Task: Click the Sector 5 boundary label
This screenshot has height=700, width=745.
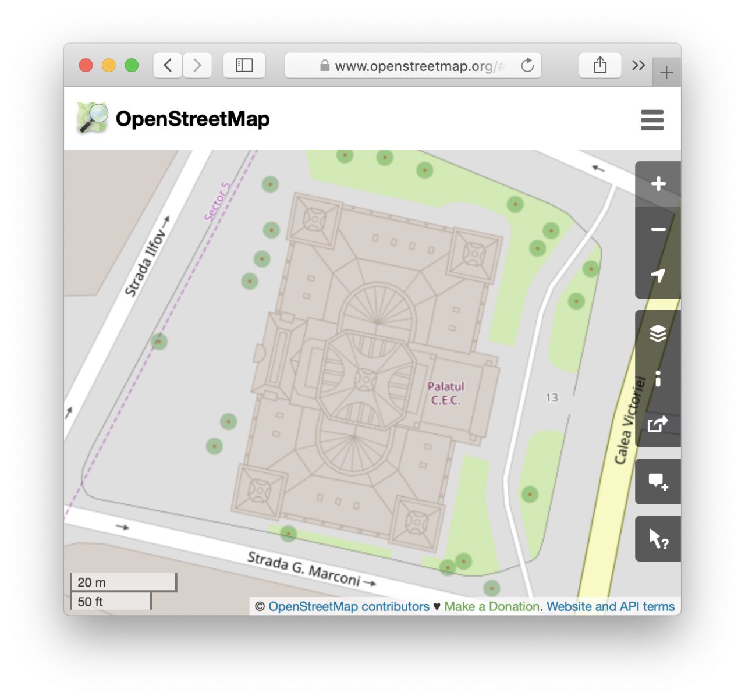Action: coord(217,201)
